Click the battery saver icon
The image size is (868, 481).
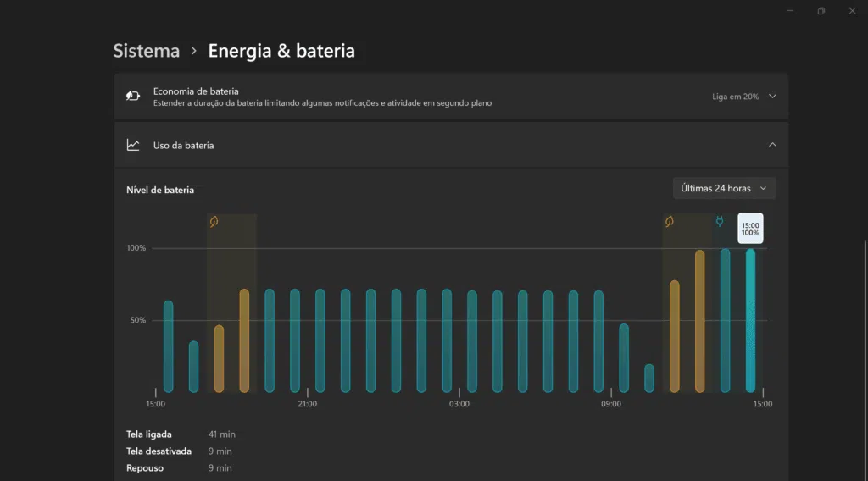coord(133,96)
